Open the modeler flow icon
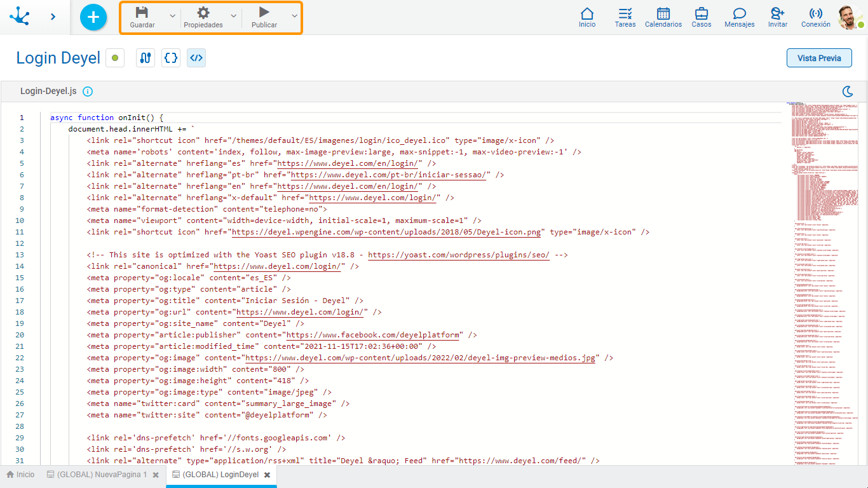 pos(146,58)
